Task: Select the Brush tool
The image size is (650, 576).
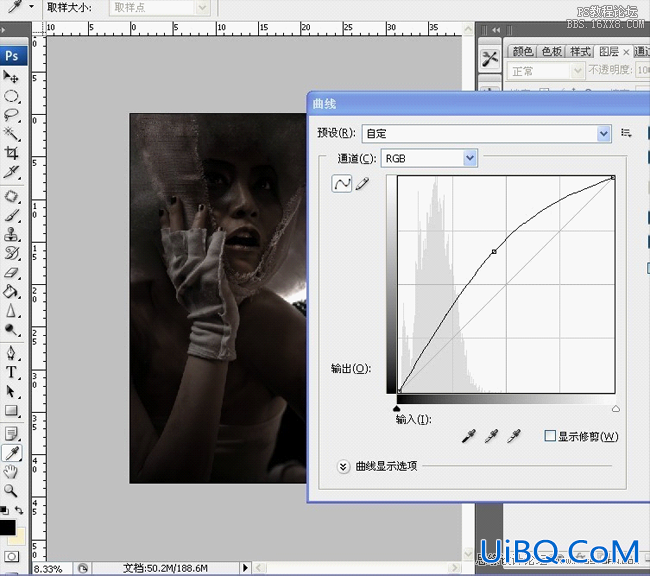Action: pos(11,215)
